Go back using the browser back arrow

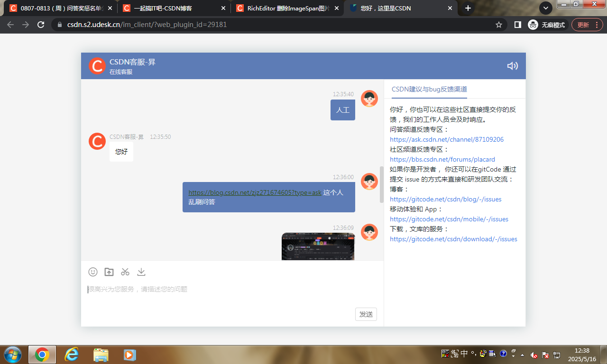coord(10,25)
